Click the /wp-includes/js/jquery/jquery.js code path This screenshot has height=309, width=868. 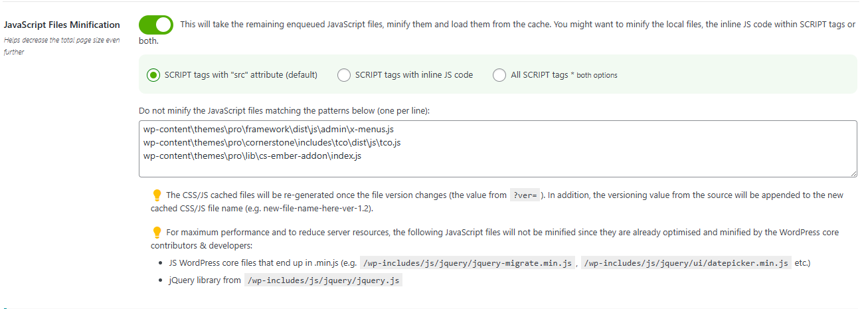(323, 280)
